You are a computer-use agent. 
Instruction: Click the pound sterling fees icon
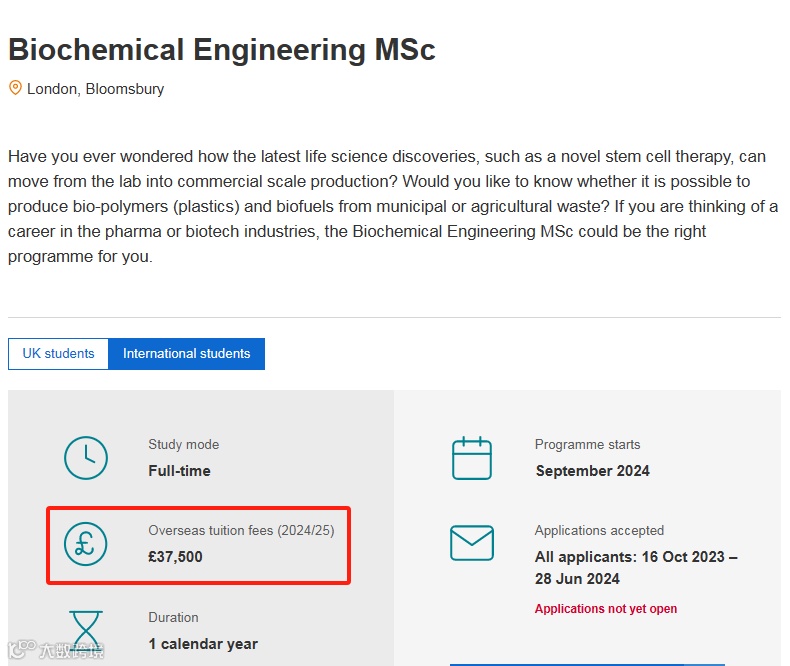tap(86, 543)
